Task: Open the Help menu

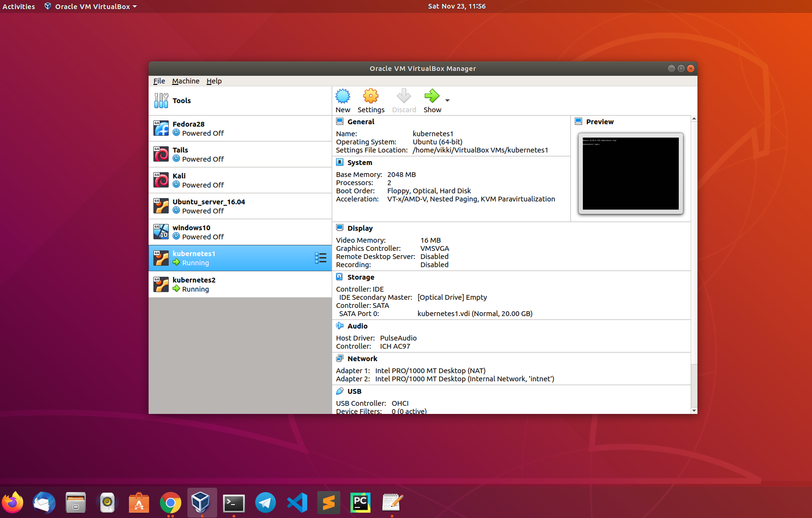Action: 214,81
